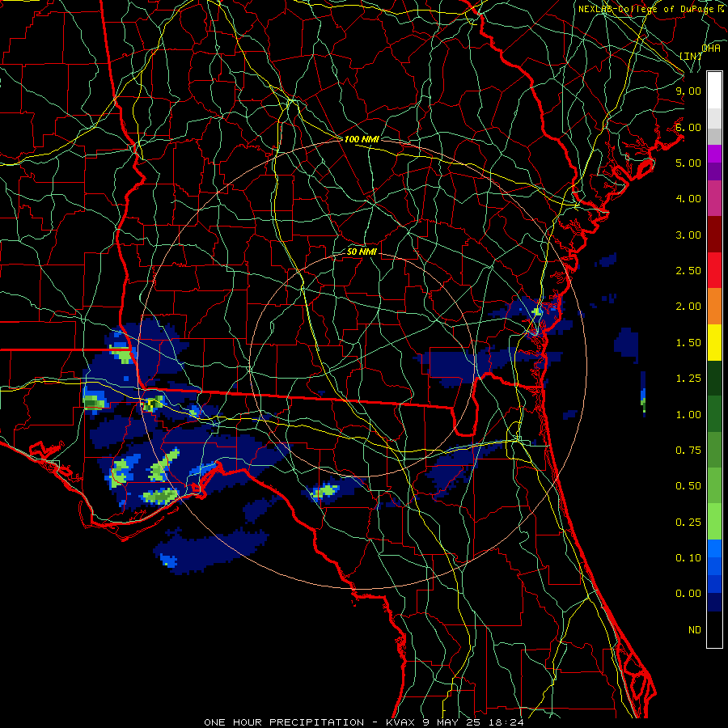The width and height of the screenshot is (728, 728).
Task: Click the magenta swatch above 5.00
Action: coord(714,154)
